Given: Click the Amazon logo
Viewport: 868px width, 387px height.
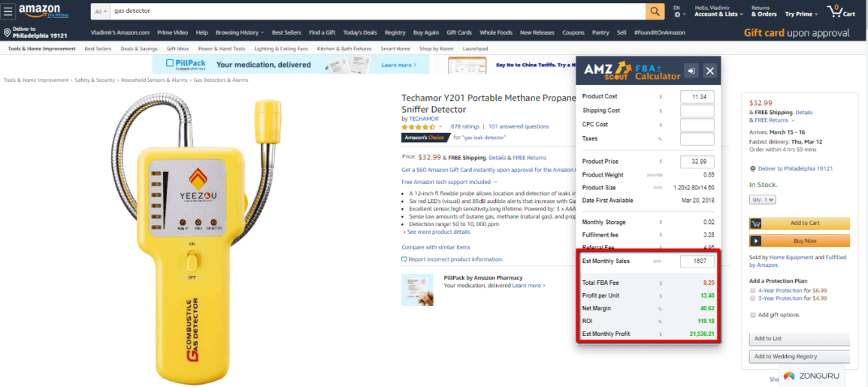Looking at the screenshot, I should pos(43,10).
